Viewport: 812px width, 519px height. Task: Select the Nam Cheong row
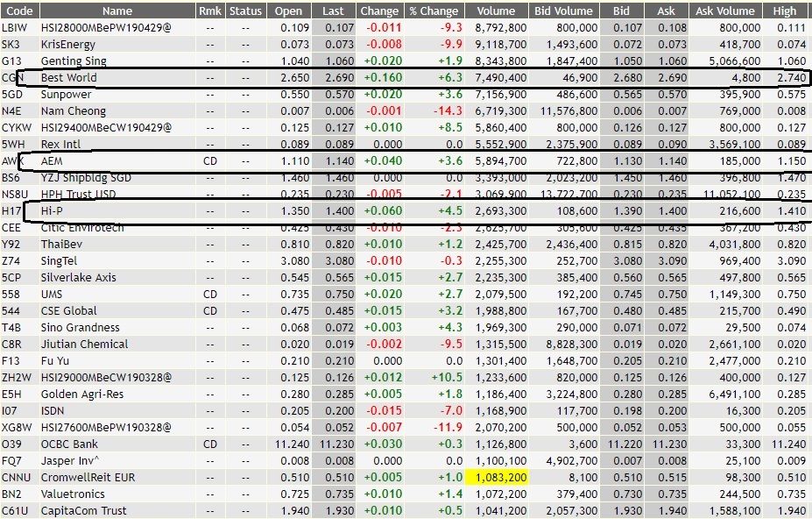point(73,111)
